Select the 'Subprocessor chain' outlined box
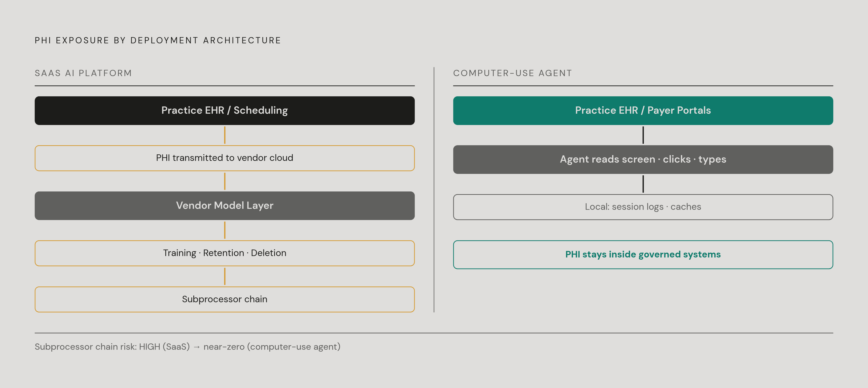Screen dimensions: 868x388 (225, 300)
